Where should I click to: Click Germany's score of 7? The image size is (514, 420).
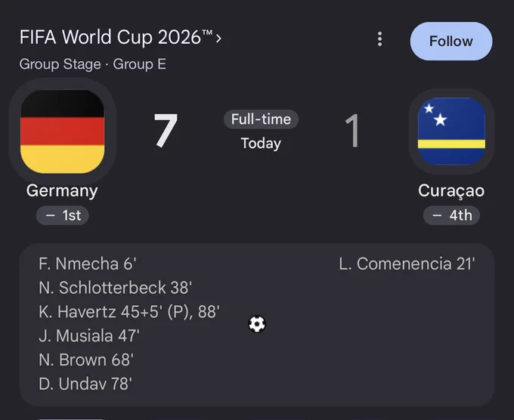(166, 131)
